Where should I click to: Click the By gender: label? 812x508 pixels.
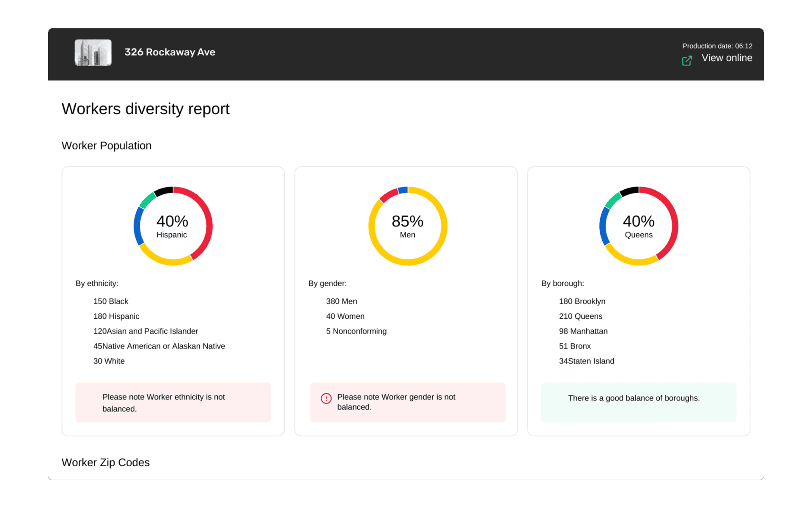[x=327, y=283]
